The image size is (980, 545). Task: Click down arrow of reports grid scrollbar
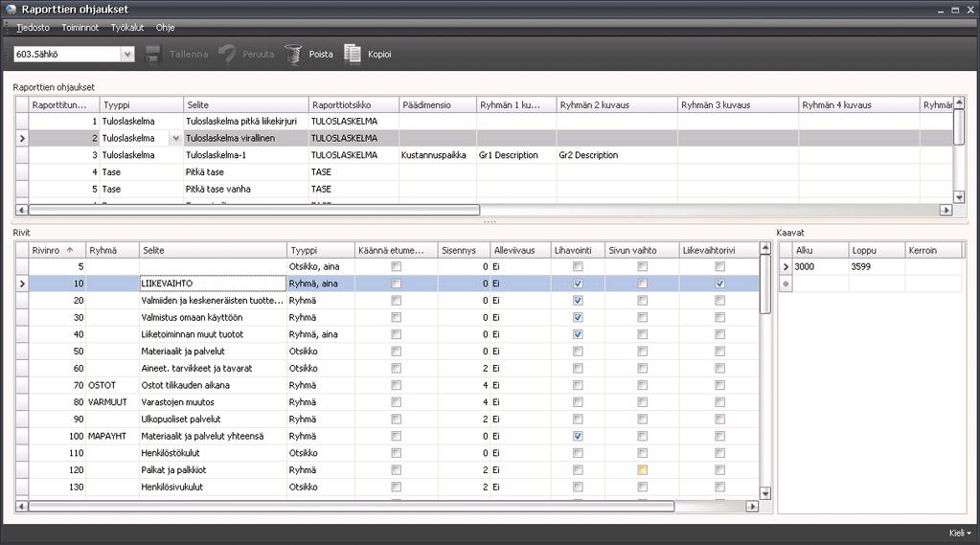click(959, 197)
